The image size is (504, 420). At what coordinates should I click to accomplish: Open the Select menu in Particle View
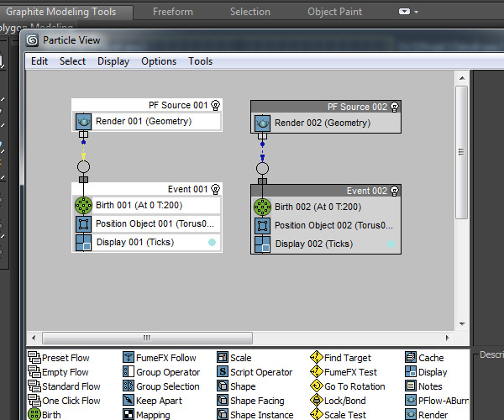[72, 61]
